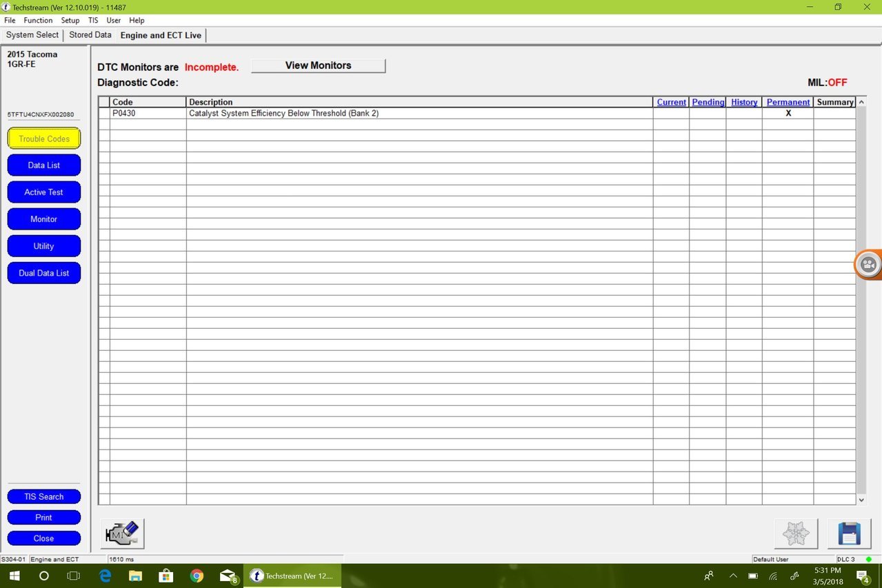
Task: Open the User menu
Action: [x=114, y=21]
